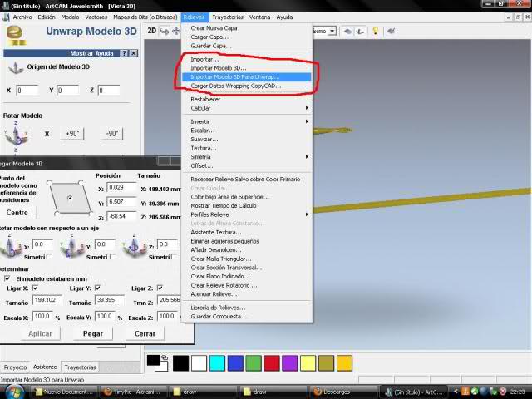Click the isometric view toolbar icon
This screenshot has height=399, width=532.
click(x=347, y=32)
